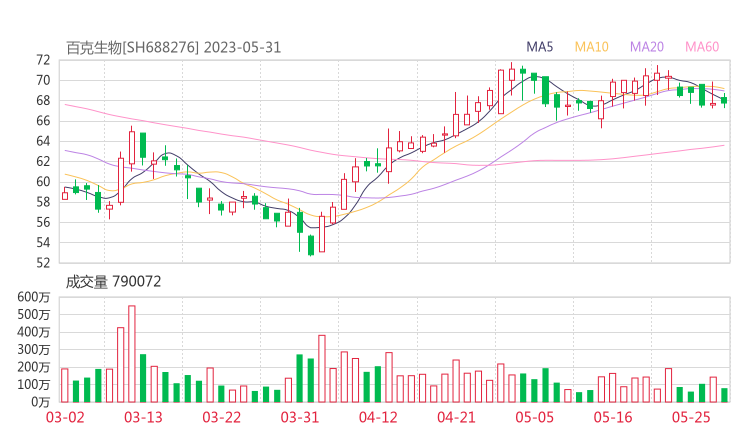The image size is (740, 440).
Task: Click the 500万 volume axis label
Action: (x=34, y=314)
